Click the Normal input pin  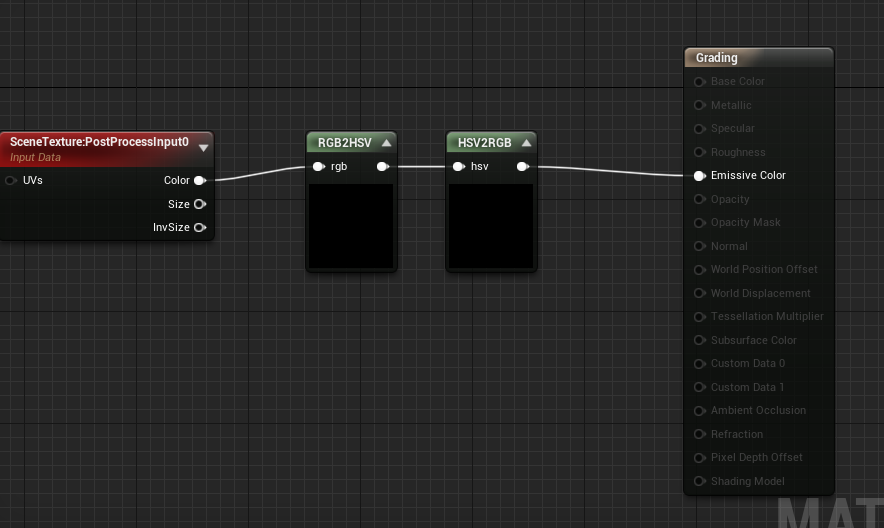click(x=700, y=246)
